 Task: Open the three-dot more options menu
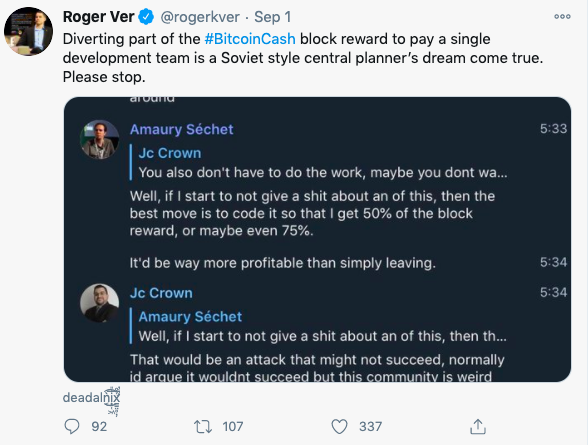[x=562, y=16]
